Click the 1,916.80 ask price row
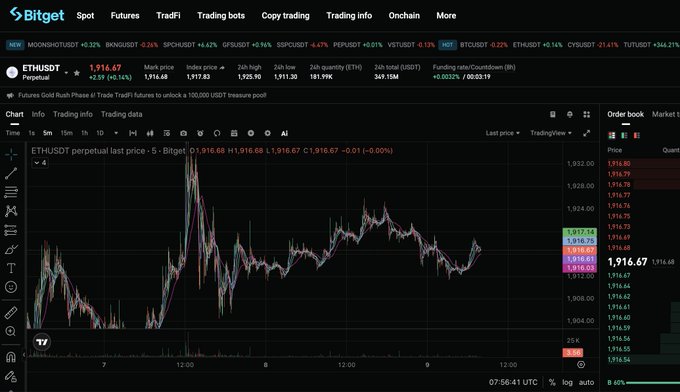Image resolution: width=680 pixels, height=392 pixels. [x=643, y=163]
